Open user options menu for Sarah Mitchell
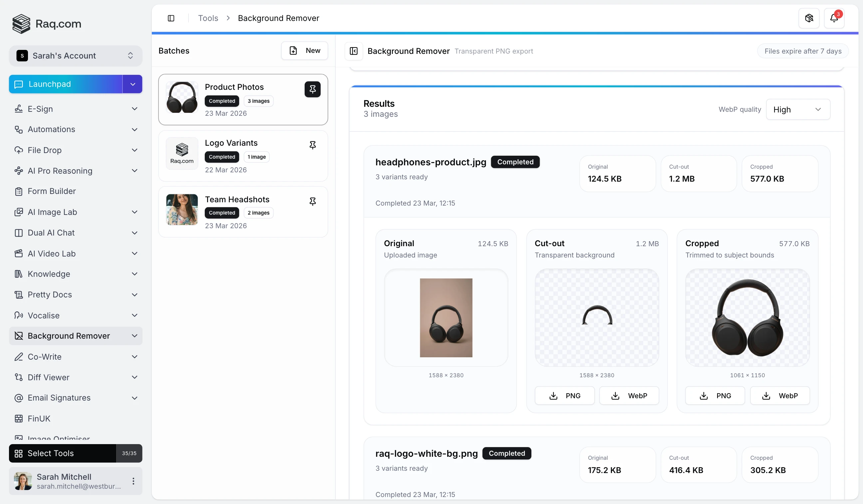Viewport: 863px width, 504px height. click(x=133, y=481)
